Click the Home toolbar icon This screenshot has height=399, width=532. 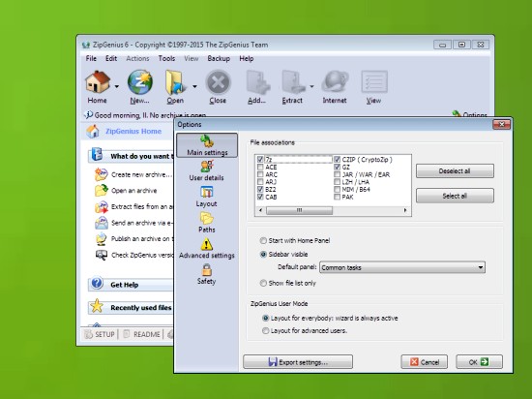(x=98, y=82)
